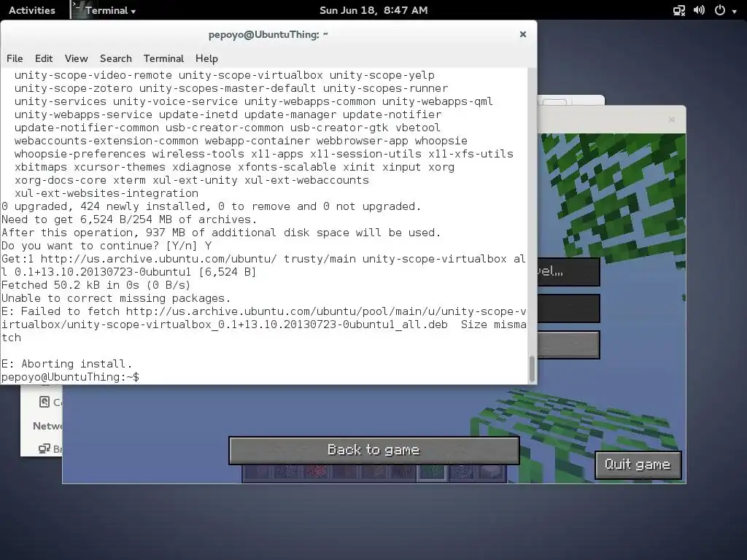747x560 pixels.
Task: Click the Back to game button
Action: (374, 450)
